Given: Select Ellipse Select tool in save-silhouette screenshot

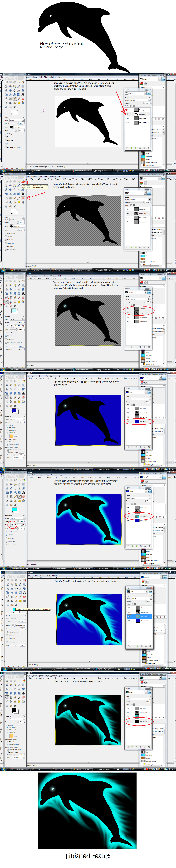Looking at the screenshot, I should tap(10, 82).
